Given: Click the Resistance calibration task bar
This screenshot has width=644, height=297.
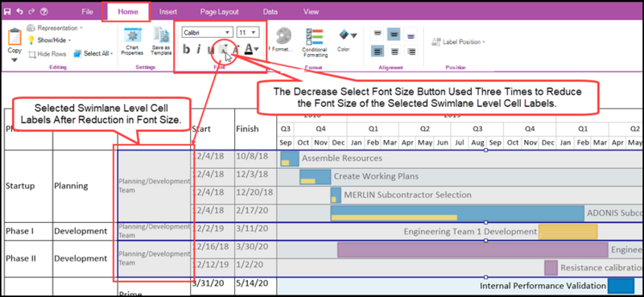Looking at the screenshot, I should [x=551, y=268].
